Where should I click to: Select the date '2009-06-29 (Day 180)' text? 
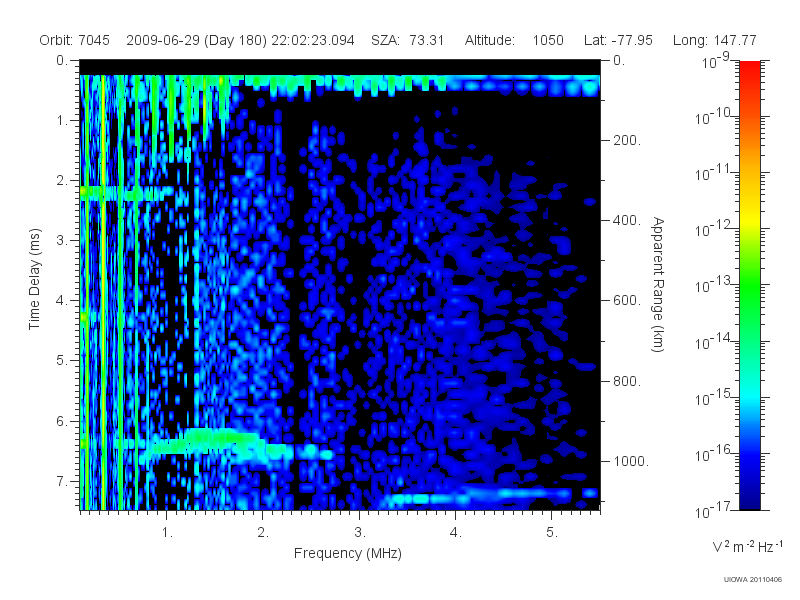[x=196, y=40]
